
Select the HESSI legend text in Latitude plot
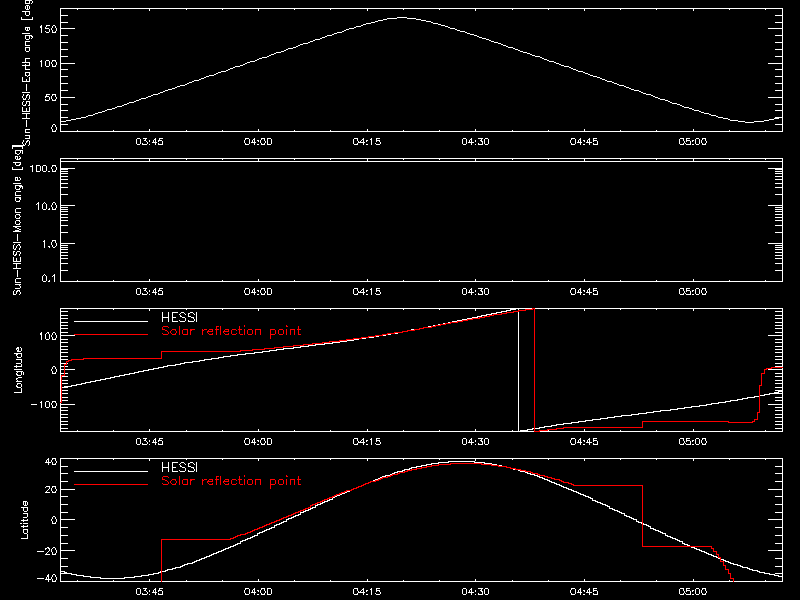point(179,467)
